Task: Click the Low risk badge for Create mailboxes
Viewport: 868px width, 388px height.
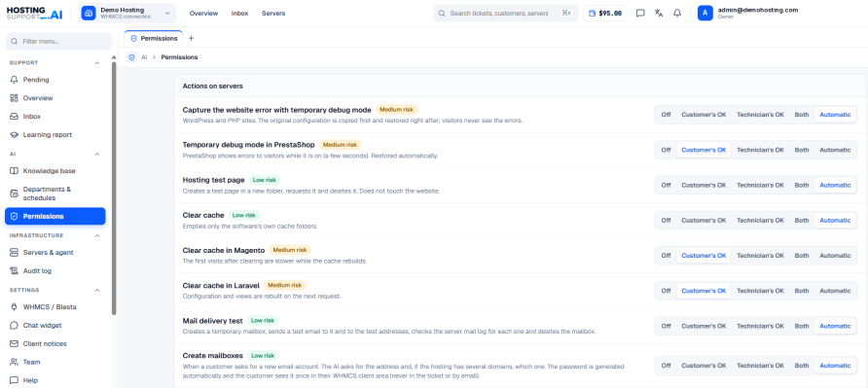Action: point(263,355)
